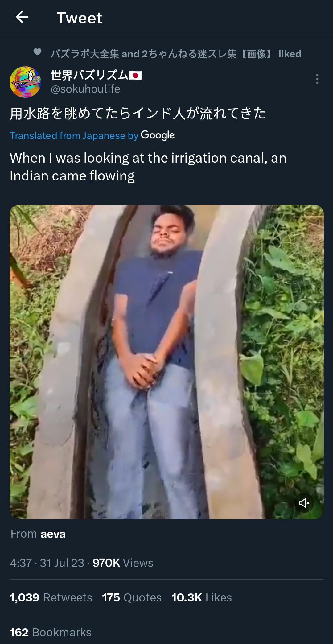This screenshot has width=333, height=644.
Task: Open the @sokuhoulife handle
Action: click(x=85, y=89)
